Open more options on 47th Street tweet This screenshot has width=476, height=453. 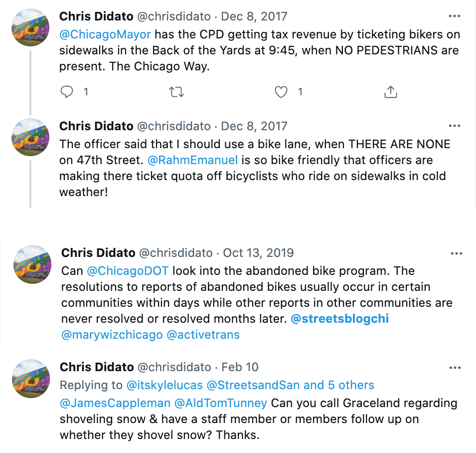[454, 126]
